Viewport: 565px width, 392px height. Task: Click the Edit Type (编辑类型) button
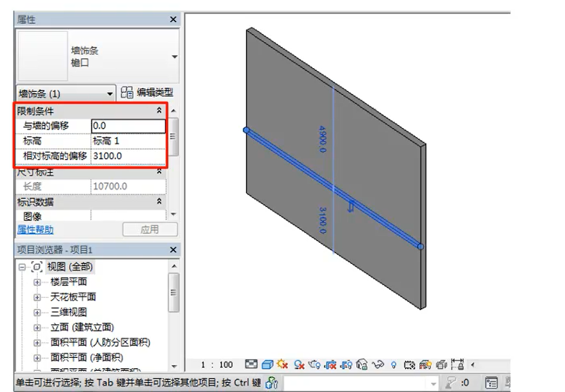pyautogui.click(x=148, y=93)
